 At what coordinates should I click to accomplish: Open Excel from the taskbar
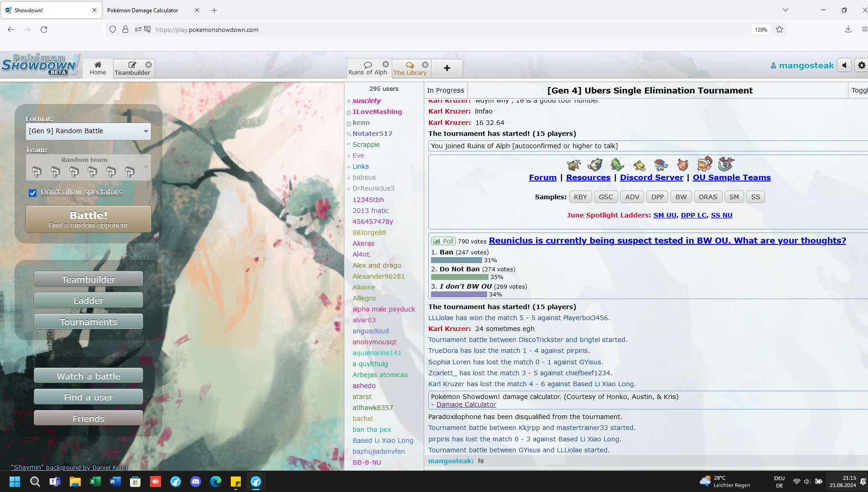[95, 482]
